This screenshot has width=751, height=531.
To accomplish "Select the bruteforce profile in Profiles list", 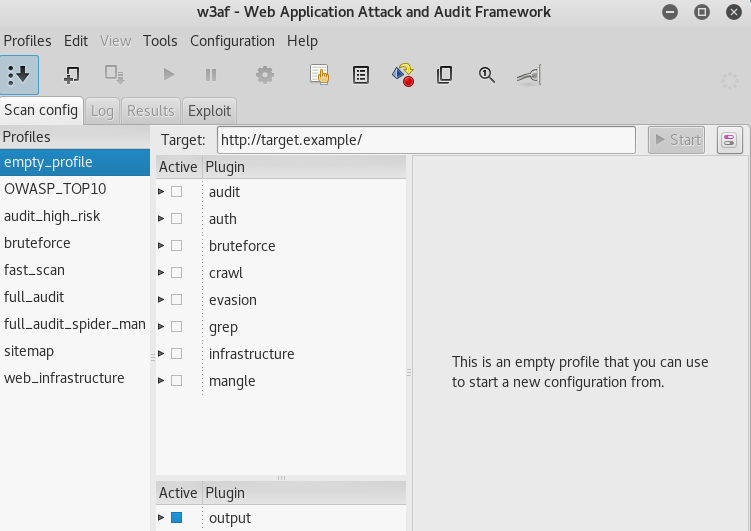I will [x=75, y=243].
